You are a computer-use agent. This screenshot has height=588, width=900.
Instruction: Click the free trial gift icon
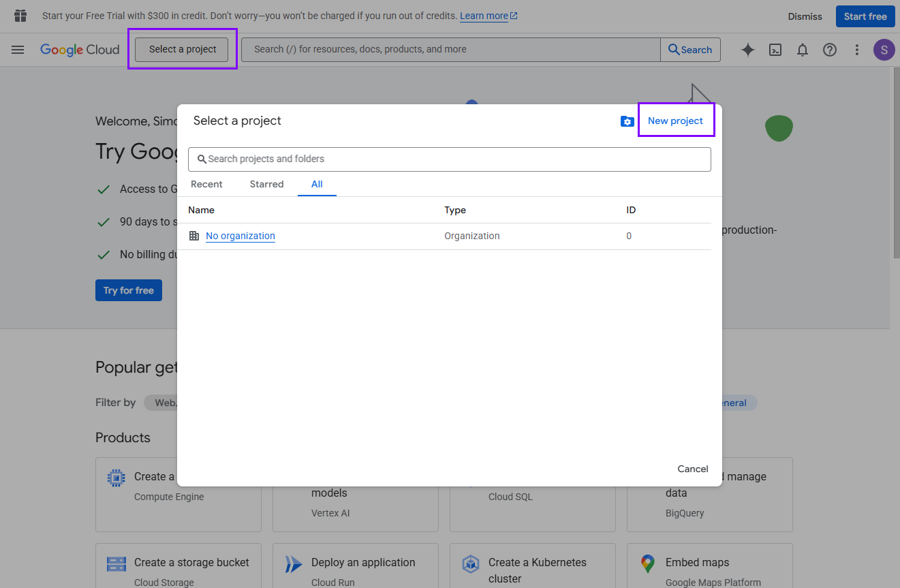click(20, 15)
